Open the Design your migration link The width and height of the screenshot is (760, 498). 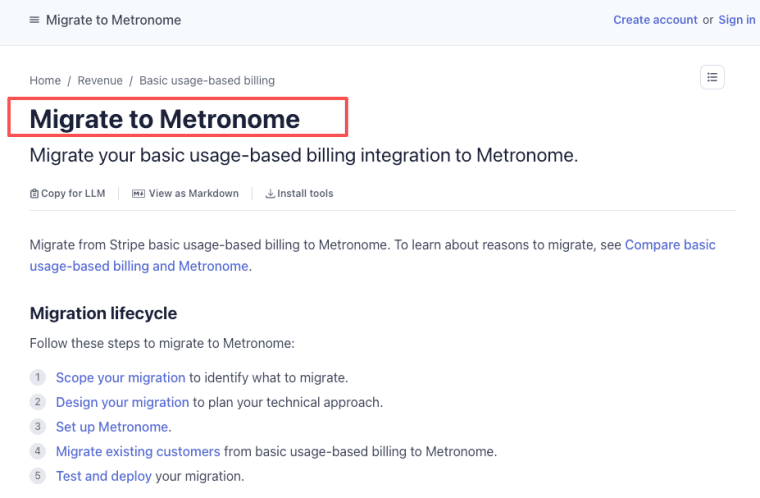(122, 402)
